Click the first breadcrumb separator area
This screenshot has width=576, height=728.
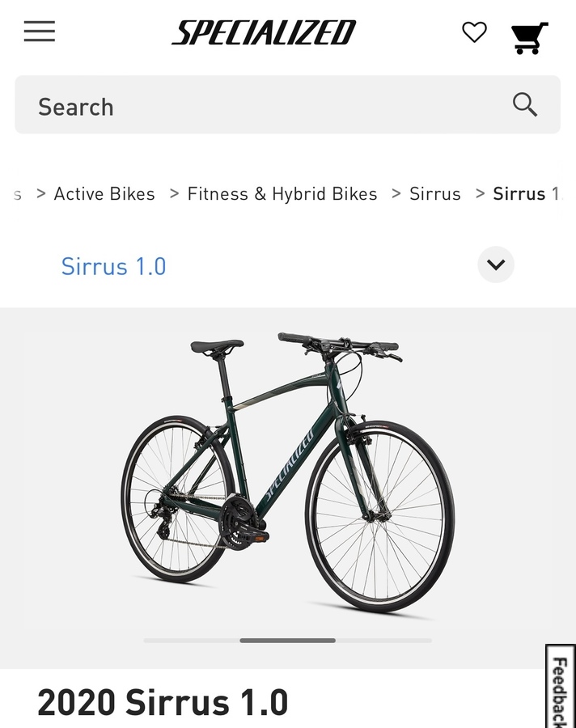click(40, 193)
